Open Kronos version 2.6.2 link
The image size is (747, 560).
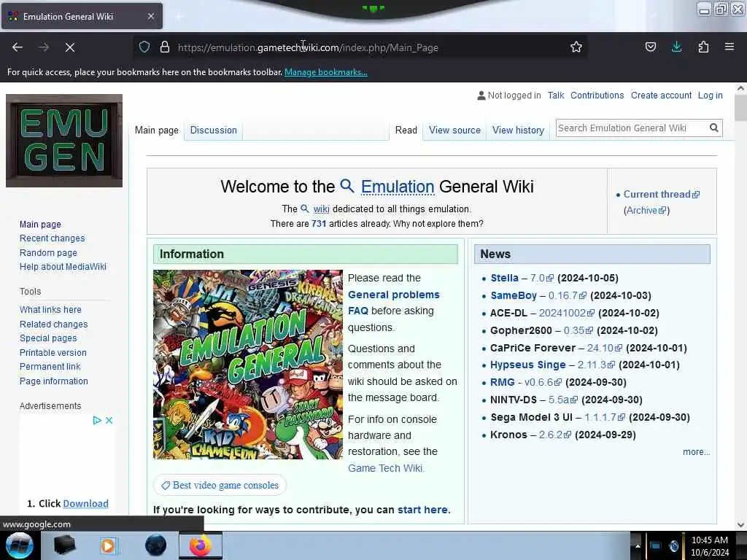point(554,435)
